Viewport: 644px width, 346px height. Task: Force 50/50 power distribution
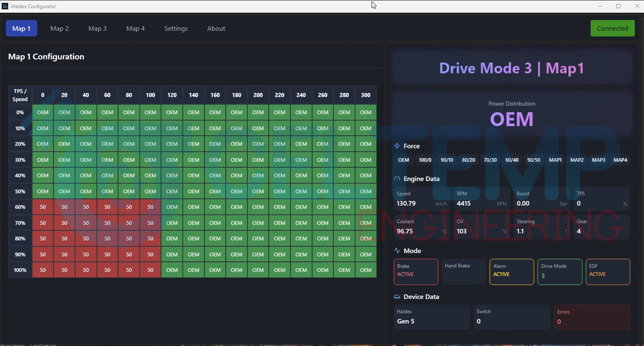(533, 160)
